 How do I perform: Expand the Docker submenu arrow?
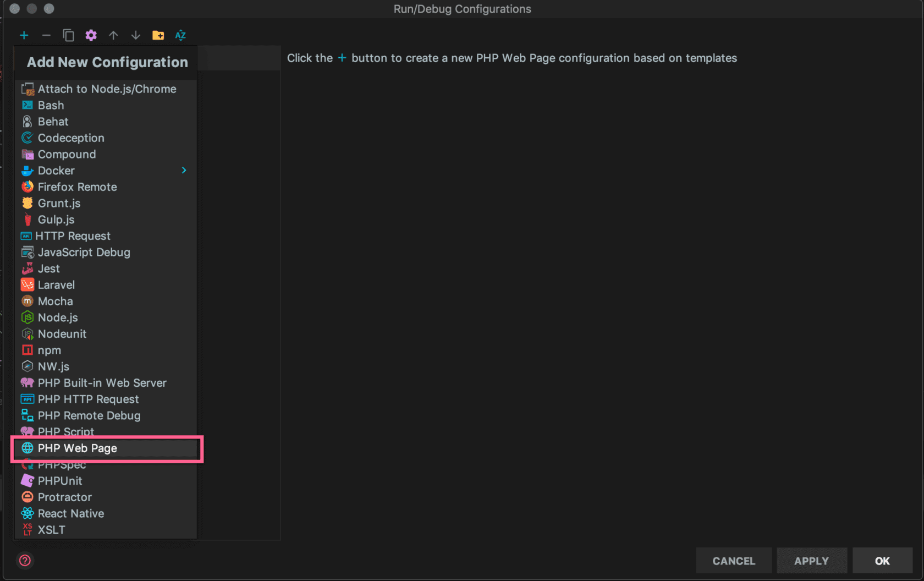(x=184, y=171)
